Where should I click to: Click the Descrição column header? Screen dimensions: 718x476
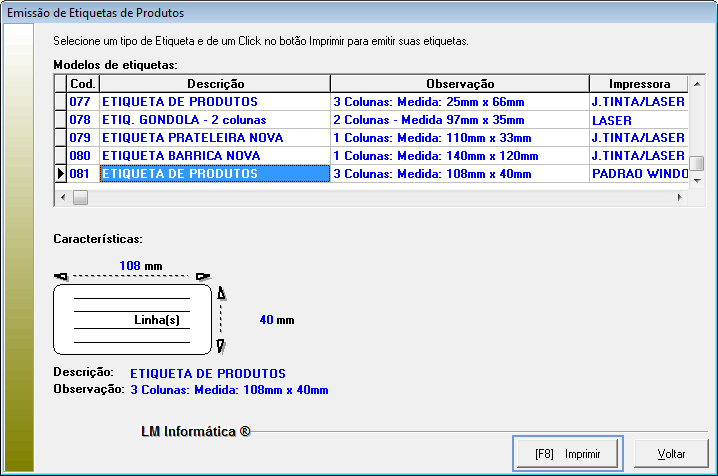215,84
